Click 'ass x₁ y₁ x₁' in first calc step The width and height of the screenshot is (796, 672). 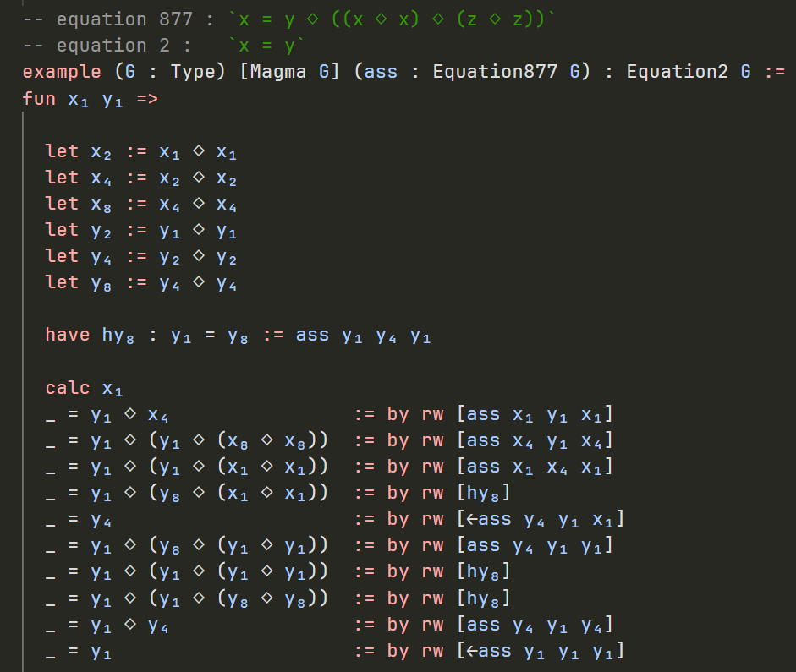(534, 415)
